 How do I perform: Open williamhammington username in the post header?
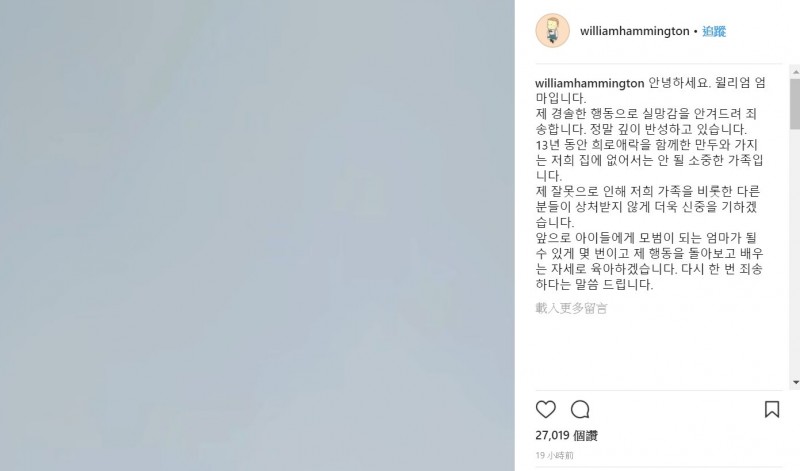[x=634, y=31]
